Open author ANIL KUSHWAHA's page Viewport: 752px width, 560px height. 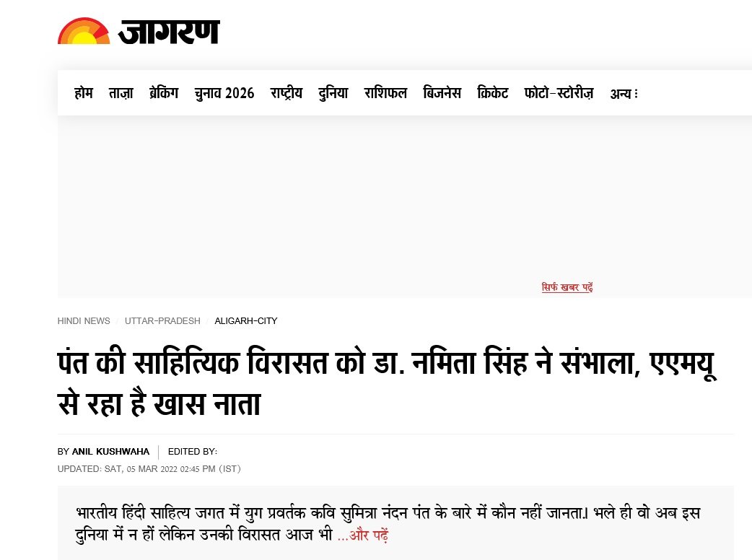pyautogui.click(x=110, y=452)
